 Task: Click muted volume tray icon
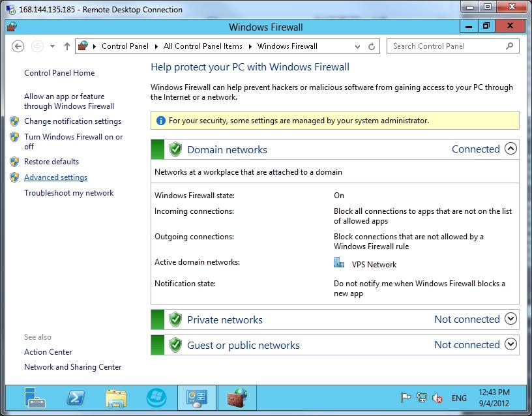[437, 398]
